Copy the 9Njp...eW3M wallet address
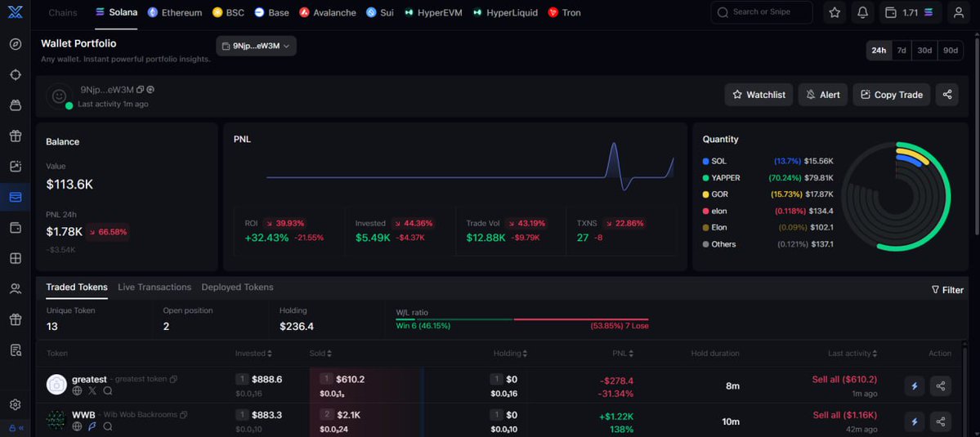This screenshot has width=980, height=437. point(140,89)
